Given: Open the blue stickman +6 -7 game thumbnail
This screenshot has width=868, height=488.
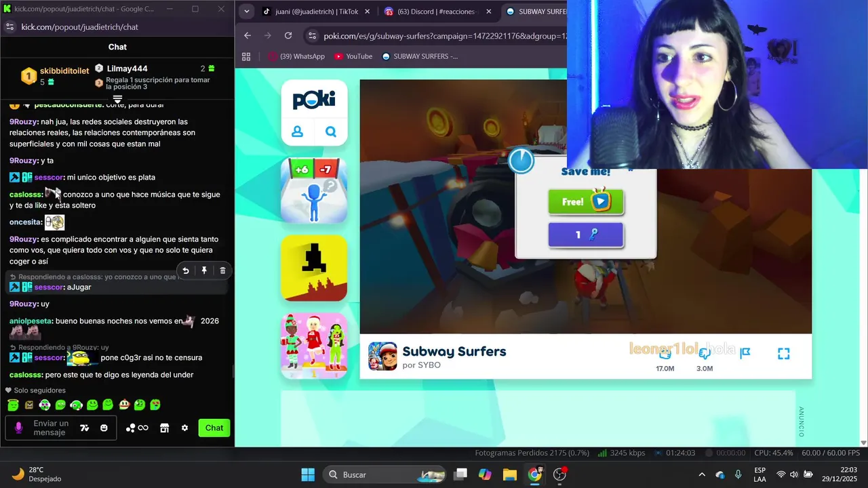Looking at the screenshot, I should tap(314, 190).
